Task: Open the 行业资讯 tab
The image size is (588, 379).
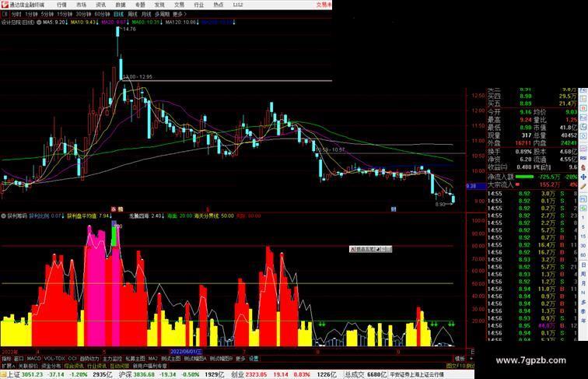Action: [x=96, y=366]
